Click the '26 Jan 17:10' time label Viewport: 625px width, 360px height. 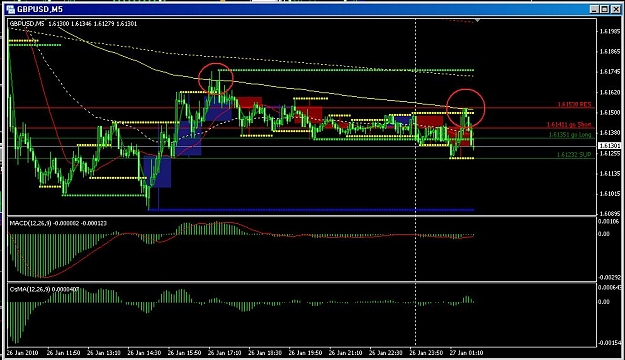[224, 353]
